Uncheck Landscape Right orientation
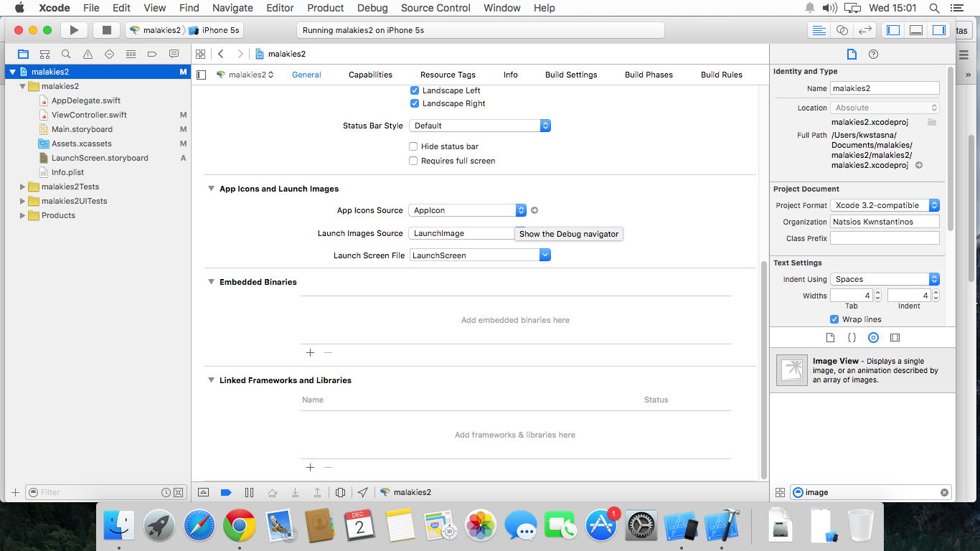The width and height of the screenshot is (980, 551). [x=414, y=103]
